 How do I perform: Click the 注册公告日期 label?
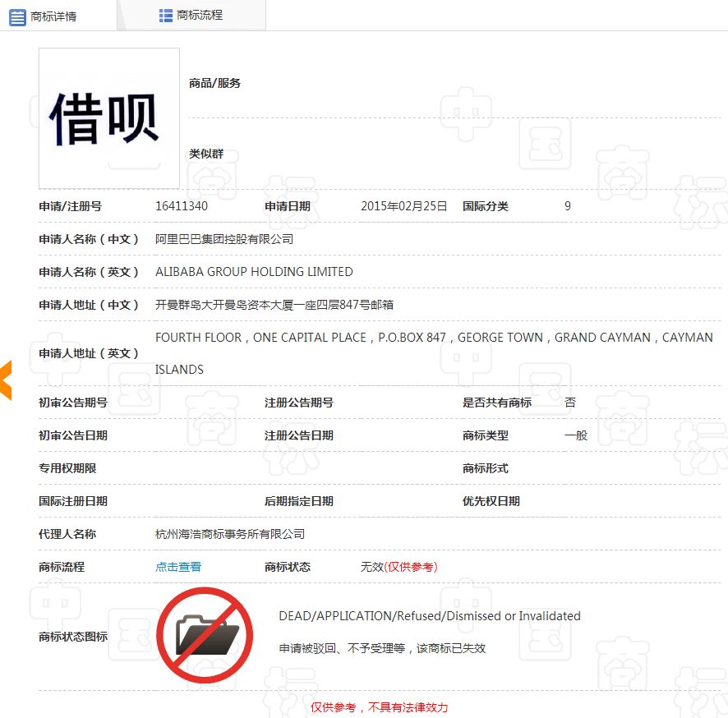tap(298, 435)
